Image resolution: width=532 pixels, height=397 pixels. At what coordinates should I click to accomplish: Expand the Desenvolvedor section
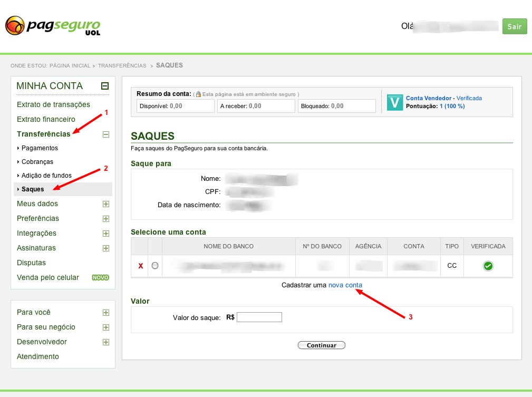tap(106, 342)
